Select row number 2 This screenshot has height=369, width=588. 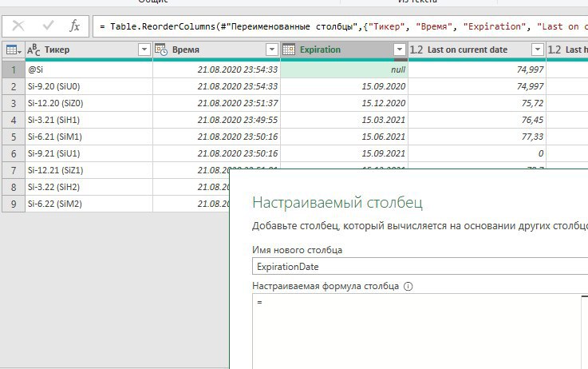[14, 86]
